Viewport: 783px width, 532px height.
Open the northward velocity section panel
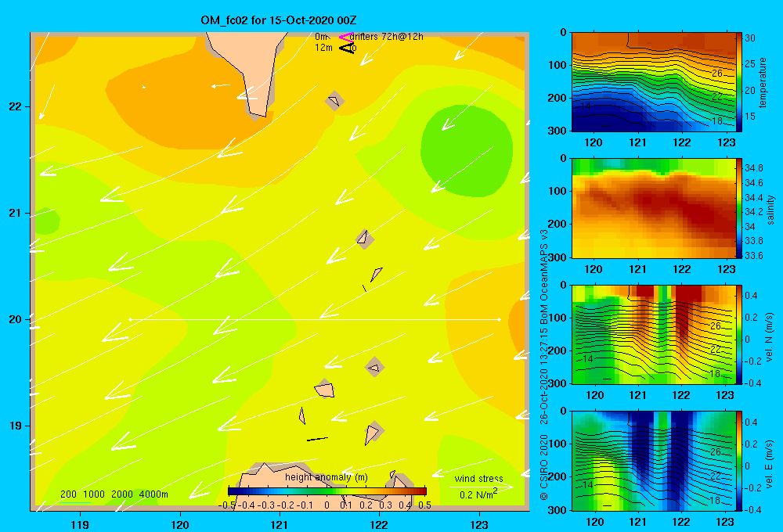[x=653, y=335]
